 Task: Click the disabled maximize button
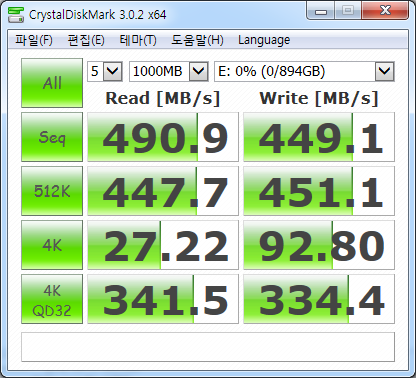[348, 11]
